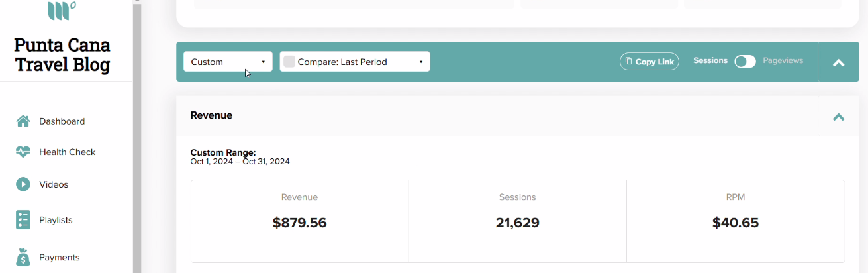The width and height of the screenshot is (868, 273).
Task: Click the Mediavine logo at top
Action: pos(62,10)
